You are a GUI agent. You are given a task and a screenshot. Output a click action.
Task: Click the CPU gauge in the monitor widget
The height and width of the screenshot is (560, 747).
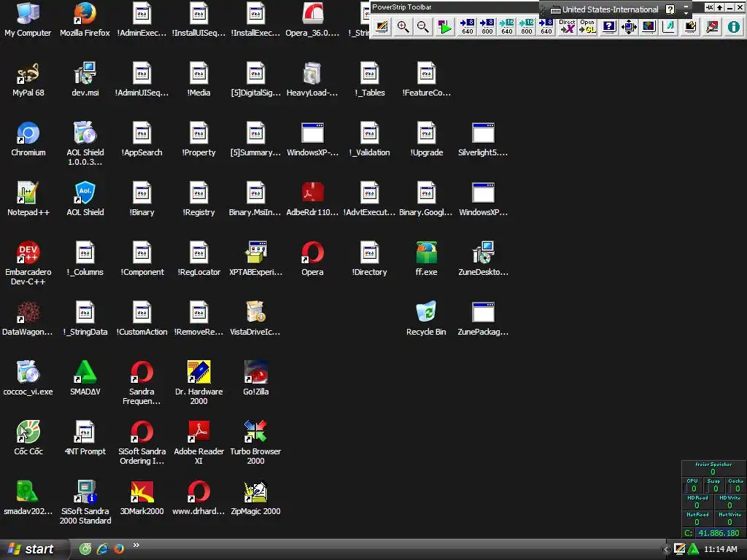[x=693, y=485]
